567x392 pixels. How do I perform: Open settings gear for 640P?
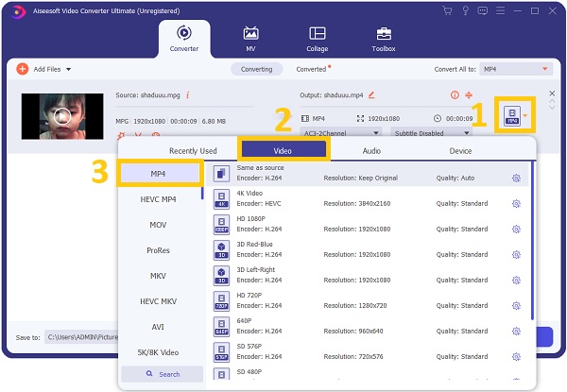tap(516, 332)
